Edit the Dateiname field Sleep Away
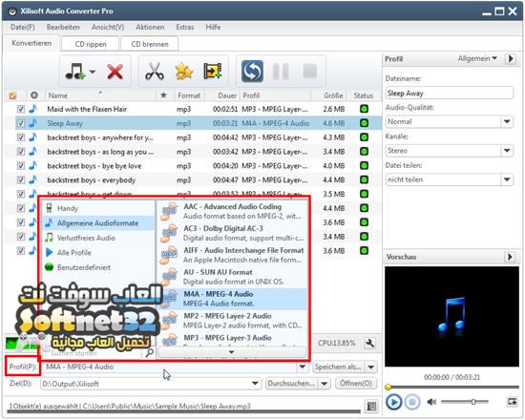The width and height of the screenshot is (525, 420). coord(449,94)
